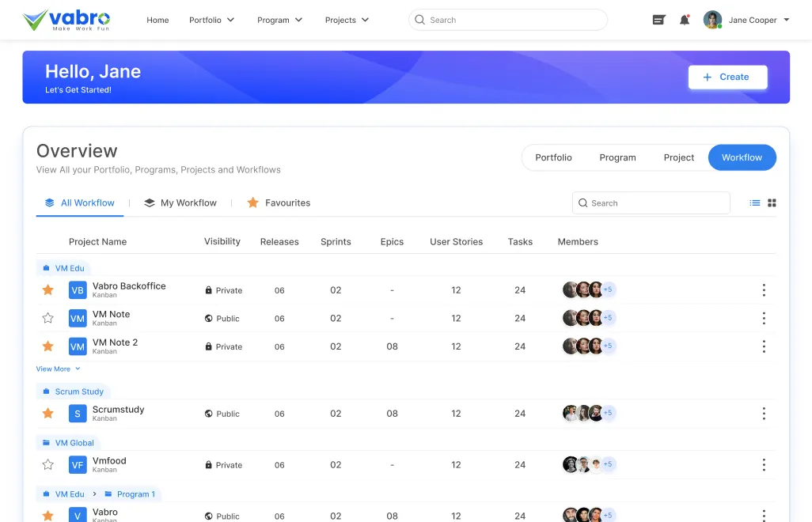Switch to grid view layout

[x=772, y=203]
